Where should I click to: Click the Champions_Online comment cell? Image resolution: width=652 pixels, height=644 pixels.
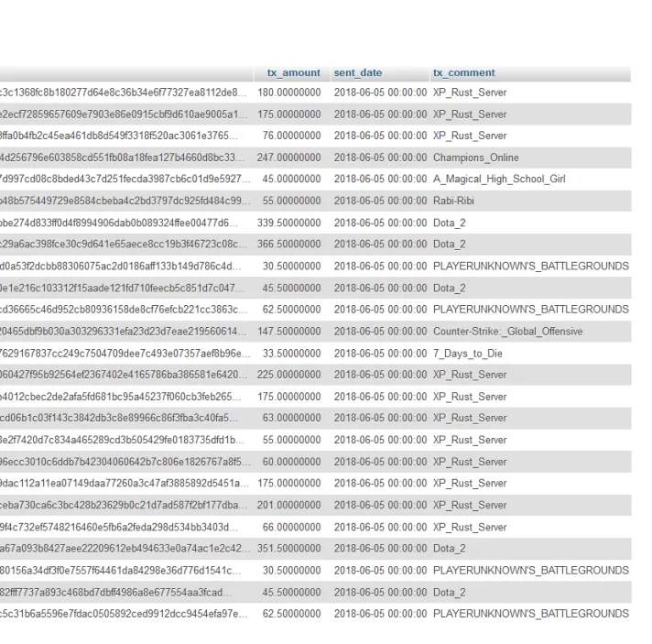(x=475, y=158)
